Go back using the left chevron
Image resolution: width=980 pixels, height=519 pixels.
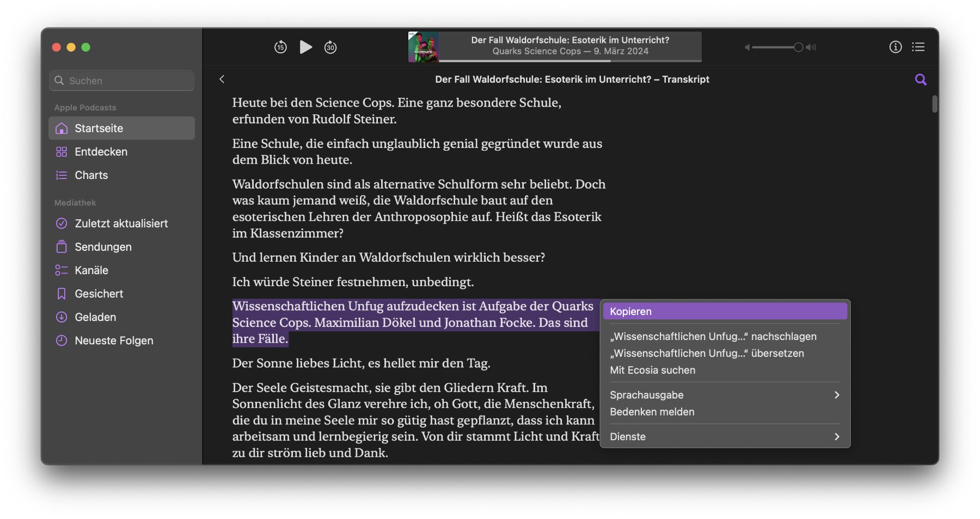222,79
